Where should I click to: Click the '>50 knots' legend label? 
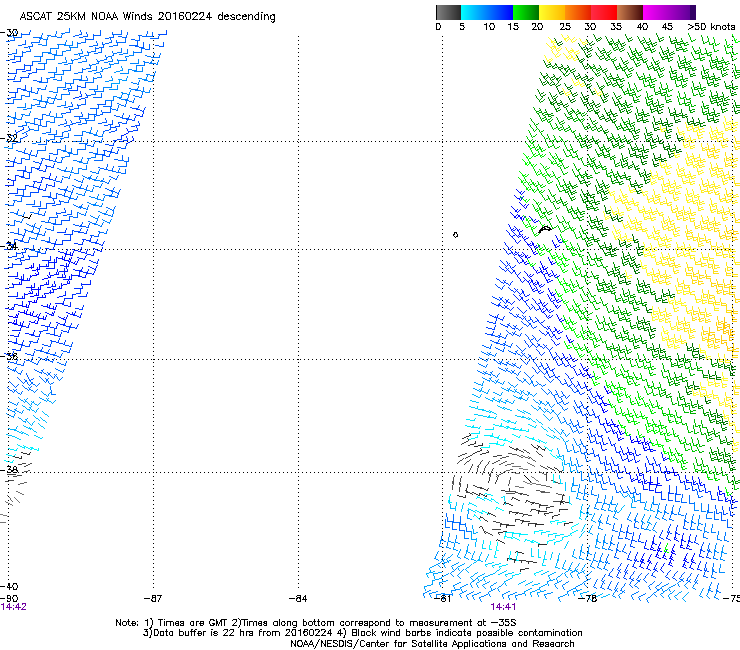point(711,27)
